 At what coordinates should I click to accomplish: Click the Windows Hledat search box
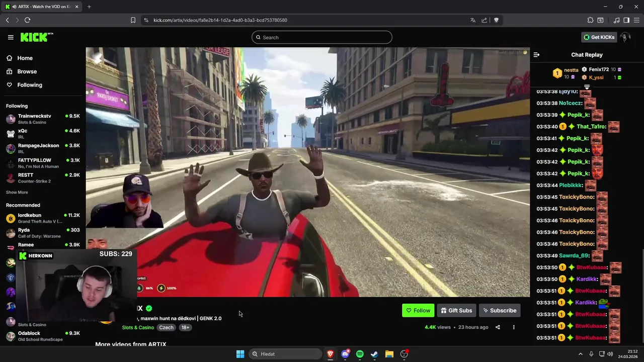(x=286, y=354)
